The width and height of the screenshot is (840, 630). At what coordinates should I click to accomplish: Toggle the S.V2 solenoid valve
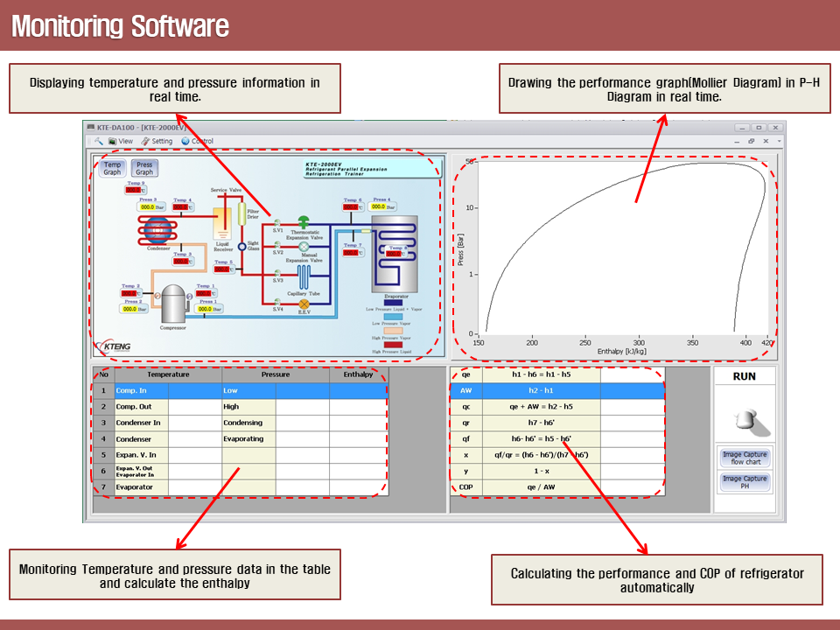point(276,245)
